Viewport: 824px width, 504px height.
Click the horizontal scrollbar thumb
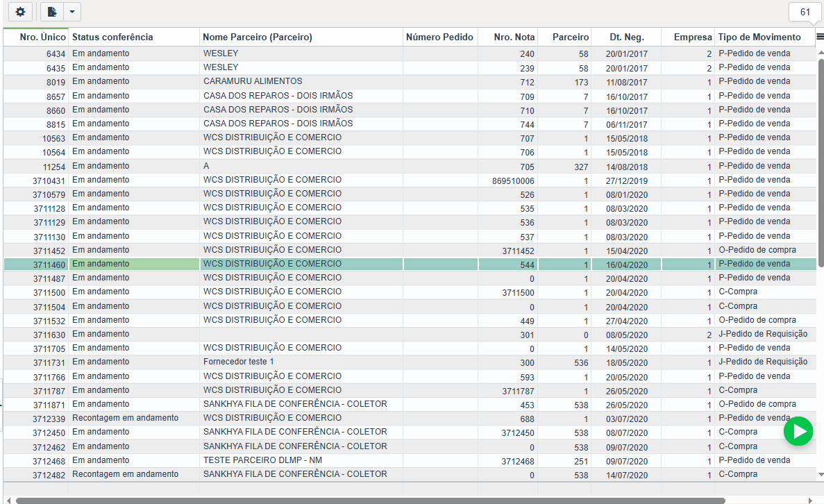371,501
